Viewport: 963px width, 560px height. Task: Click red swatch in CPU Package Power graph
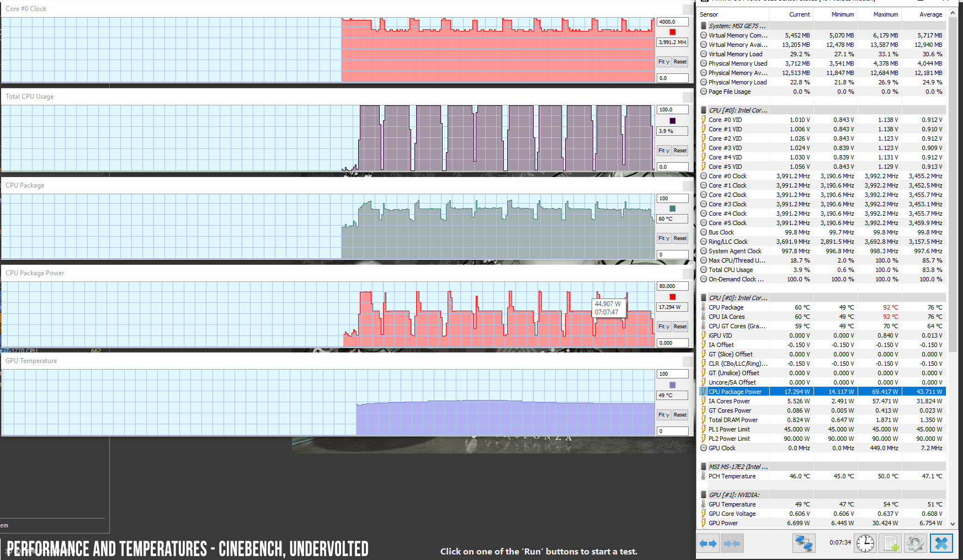pos(672,297)
